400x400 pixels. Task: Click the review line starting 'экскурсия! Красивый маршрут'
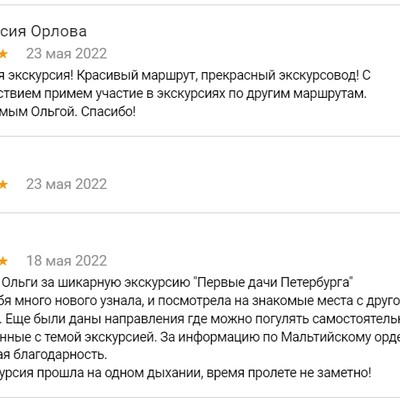(185, 76)
